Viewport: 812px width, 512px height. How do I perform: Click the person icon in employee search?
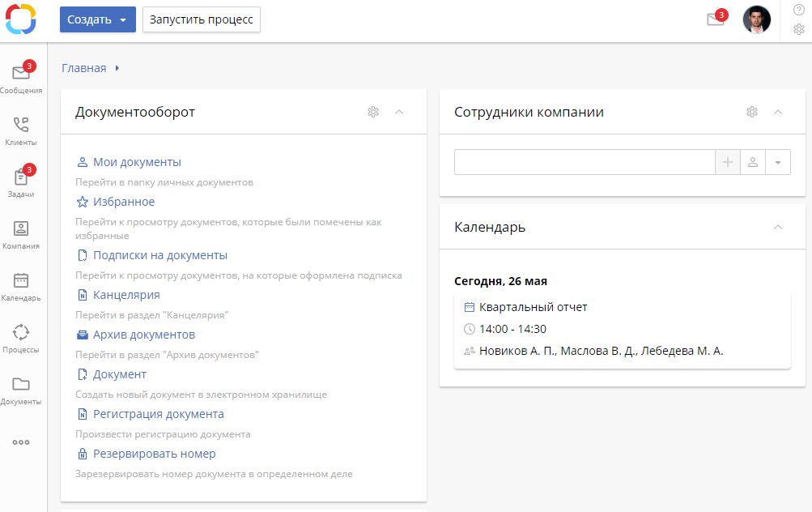[753, 162]
